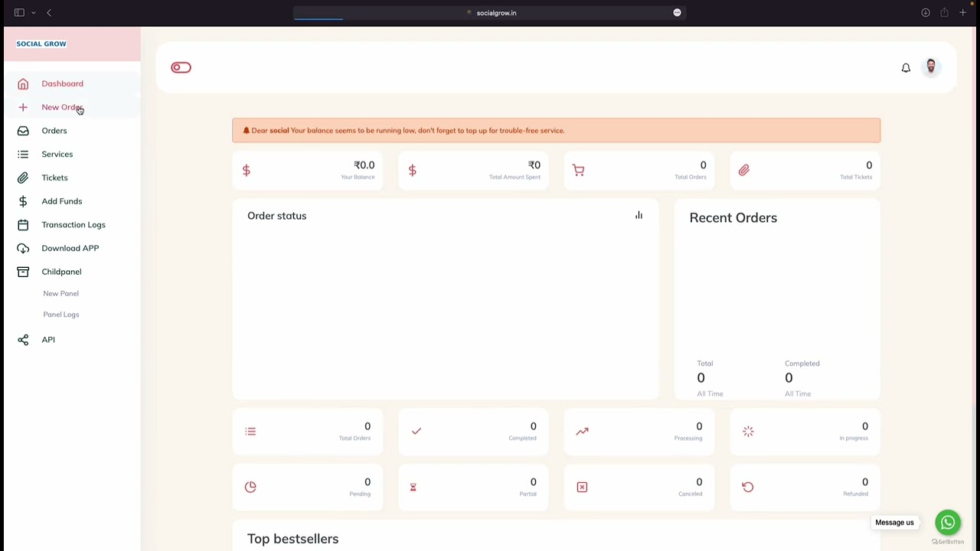Click the list icon in lower Total Orders card

[250, 432]
